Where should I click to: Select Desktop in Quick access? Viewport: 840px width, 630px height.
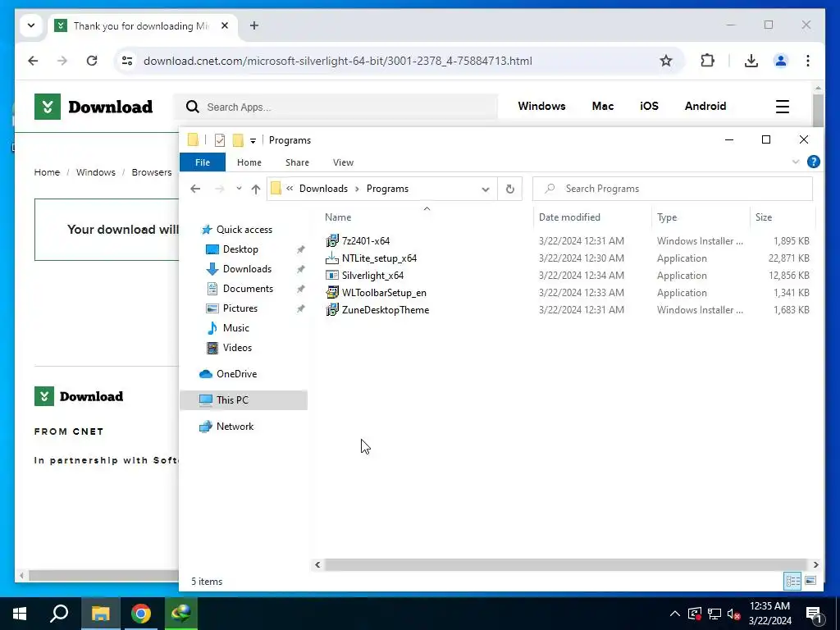coord(240,249)
